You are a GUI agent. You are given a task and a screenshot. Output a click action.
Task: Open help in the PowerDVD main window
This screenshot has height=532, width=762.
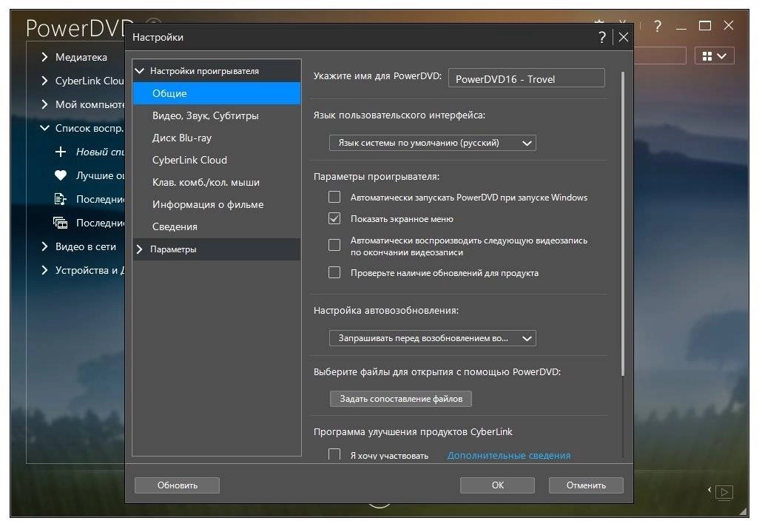click(658, 26)
